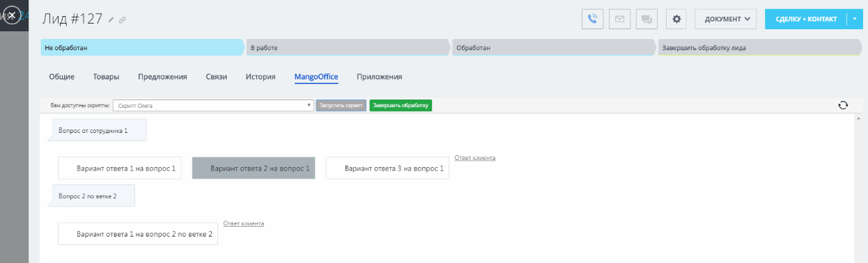
Task: Close the lead panel with X icon
Action: pyautogui.click(x=10, y=15)
